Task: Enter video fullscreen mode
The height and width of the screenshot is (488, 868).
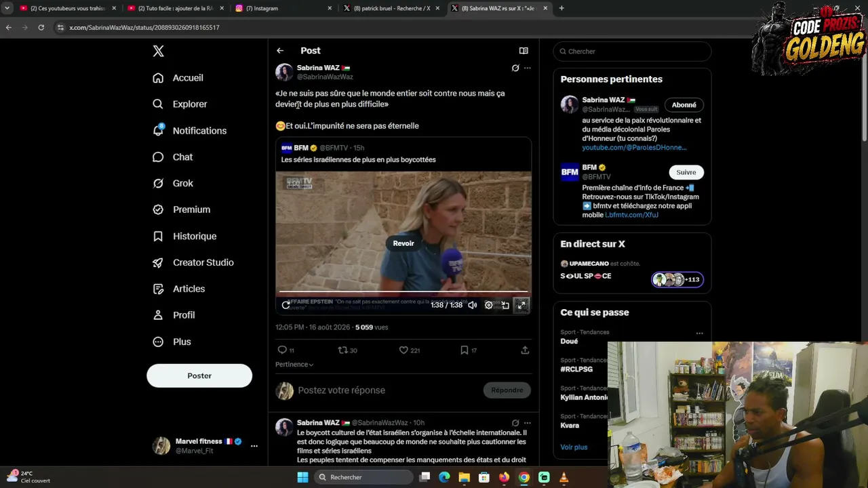Action: point(521,306)
